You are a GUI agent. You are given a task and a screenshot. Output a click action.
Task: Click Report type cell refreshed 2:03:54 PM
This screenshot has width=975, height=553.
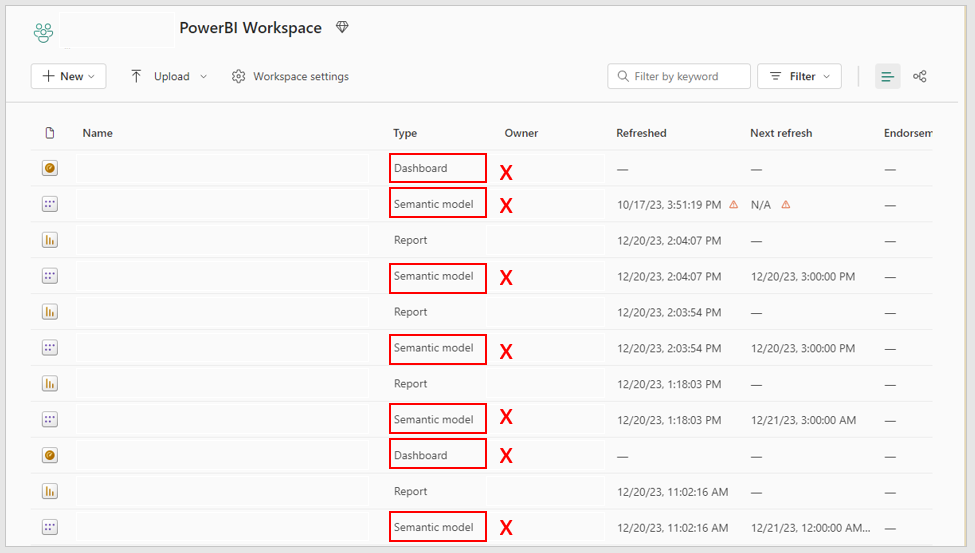coord(410,312)
